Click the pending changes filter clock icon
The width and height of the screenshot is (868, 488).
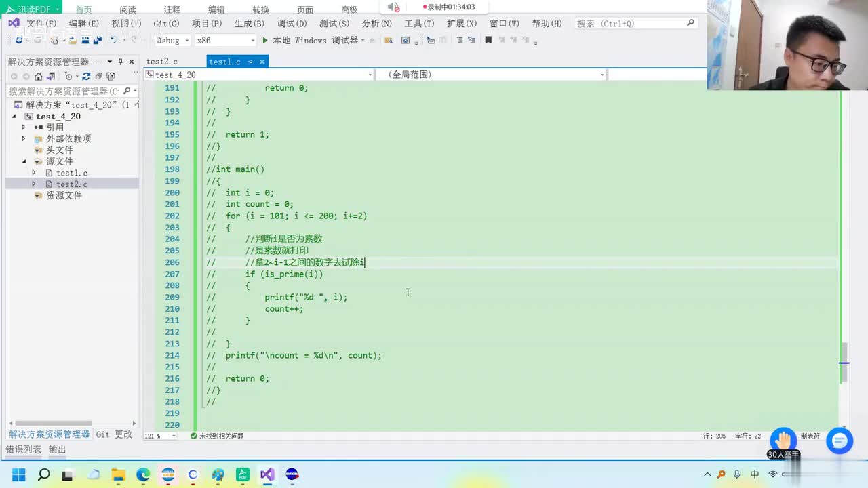click(68, 77)
